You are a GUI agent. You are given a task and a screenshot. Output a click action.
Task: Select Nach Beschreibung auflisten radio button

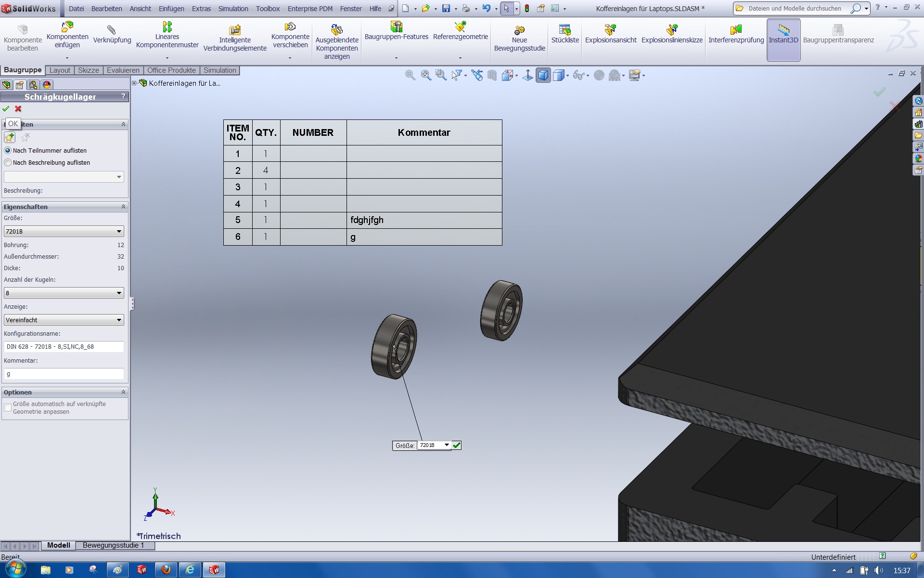click(x=8, y=163)
